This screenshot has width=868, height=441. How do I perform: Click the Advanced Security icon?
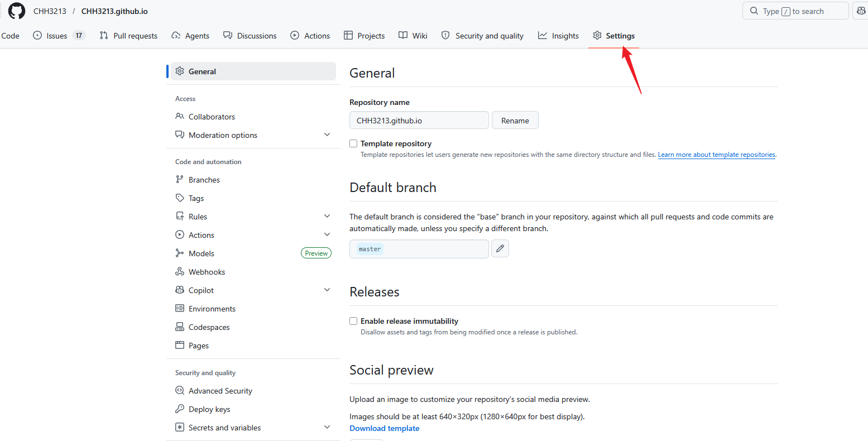coord(180,391)
